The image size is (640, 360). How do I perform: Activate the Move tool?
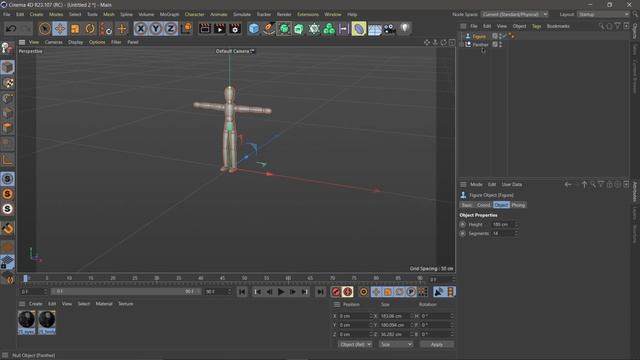click(x=60, y=29)
